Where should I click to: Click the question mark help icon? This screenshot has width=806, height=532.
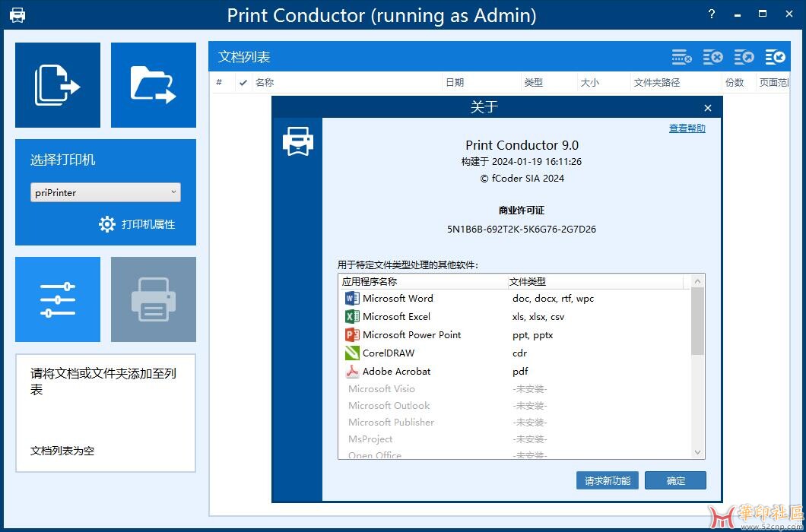[712, 14]
